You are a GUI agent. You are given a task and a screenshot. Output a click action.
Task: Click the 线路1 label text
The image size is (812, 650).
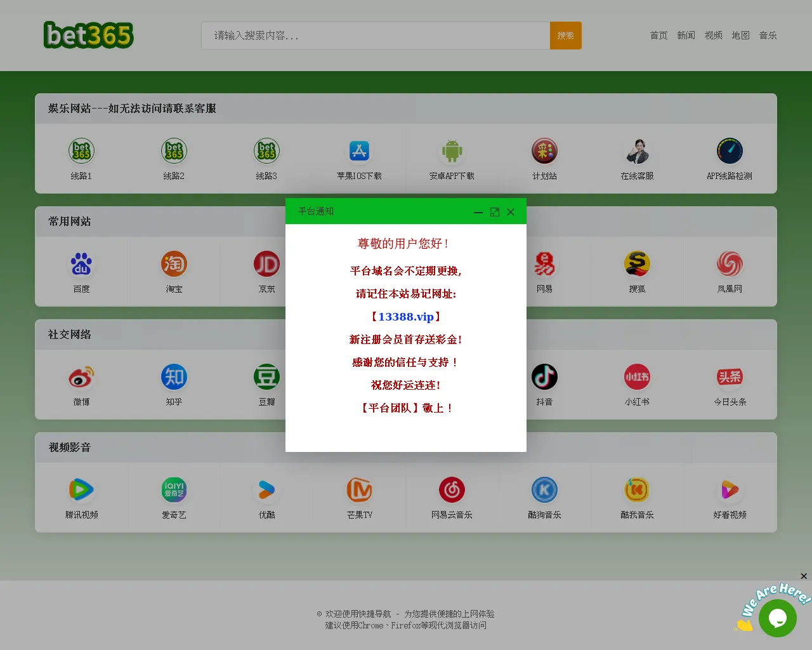point(81,176)
